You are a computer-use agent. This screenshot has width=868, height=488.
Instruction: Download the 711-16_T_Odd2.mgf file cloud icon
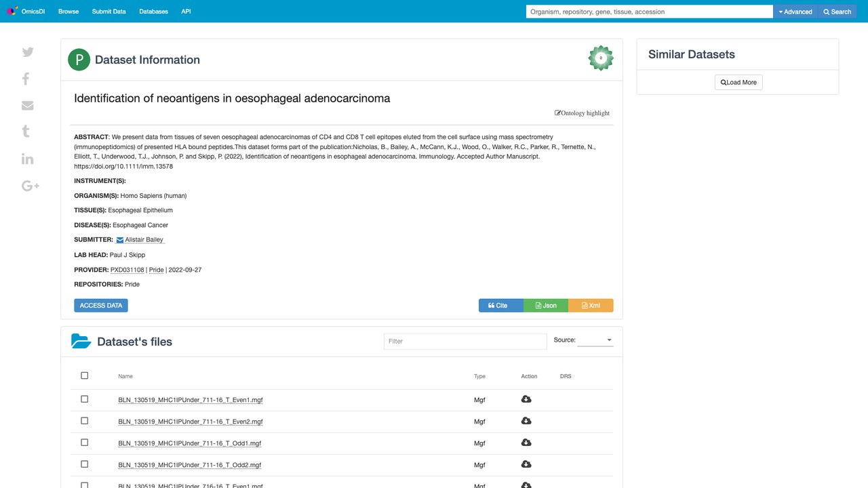pyautogui.click(x=526, y=464)
